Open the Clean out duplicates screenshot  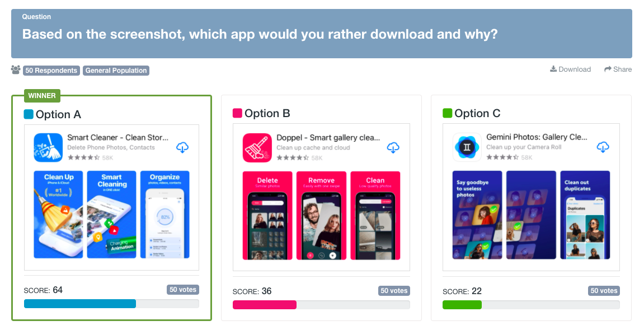point(585,215)
